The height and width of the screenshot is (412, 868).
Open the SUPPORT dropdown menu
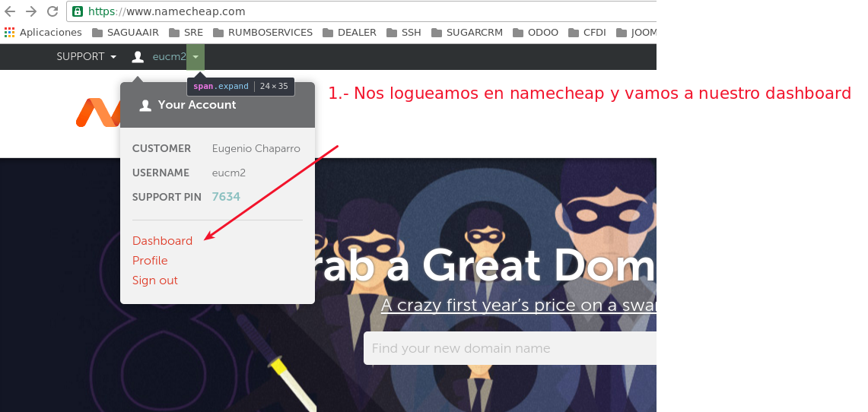coord(87,56)
